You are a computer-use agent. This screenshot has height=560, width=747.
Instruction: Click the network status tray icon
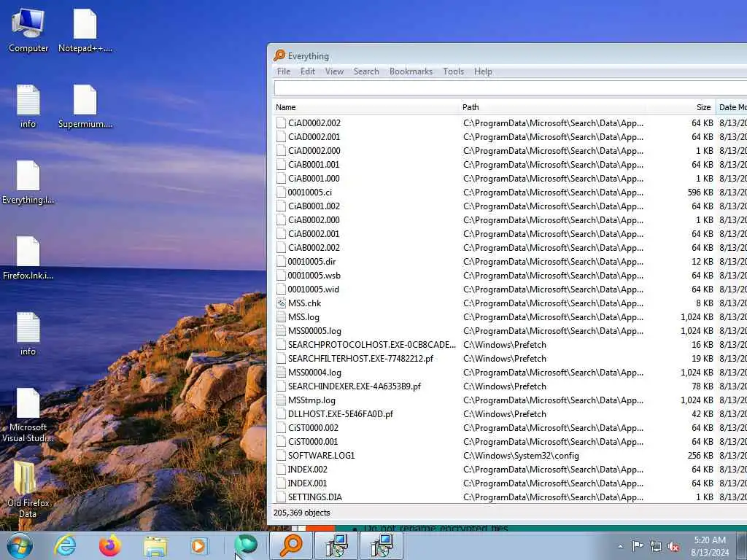pyautogui.click(x=656, y=546)
